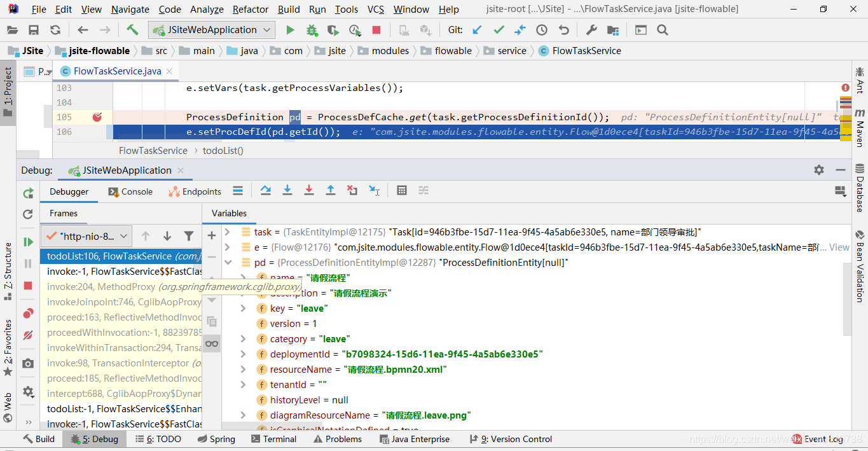
Task: Open the Database side panel
Action: pyautogui.click(x=860, y=188)
